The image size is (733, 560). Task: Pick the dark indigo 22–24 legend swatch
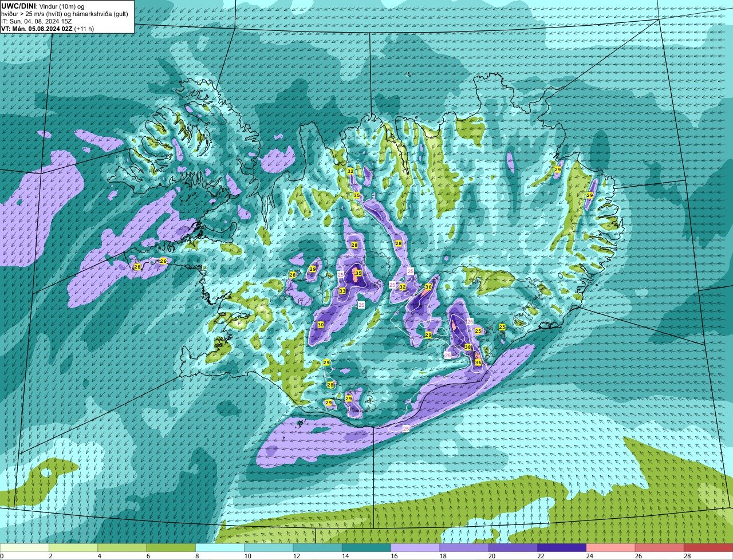(x=562, y=547)
